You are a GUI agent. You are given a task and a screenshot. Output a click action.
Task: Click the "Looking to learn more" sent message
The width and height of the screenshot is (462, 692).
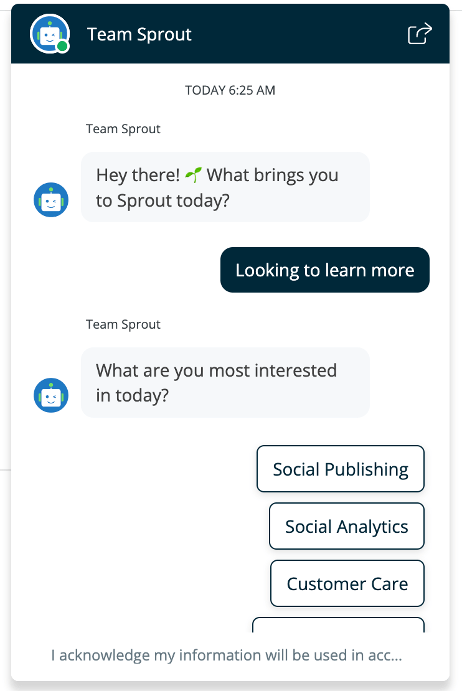(325, 270)
